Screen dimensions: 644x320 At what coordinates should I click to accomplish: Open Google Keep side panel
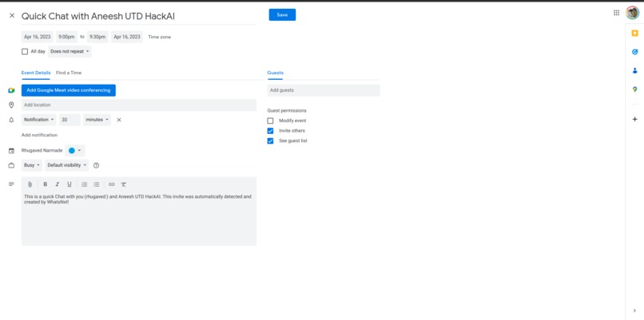[634, 34]
